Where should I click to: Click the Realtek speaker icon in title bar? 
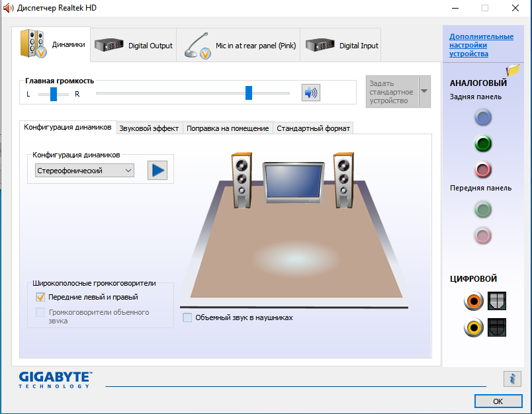pyautogui.click(x=8, y=8)
